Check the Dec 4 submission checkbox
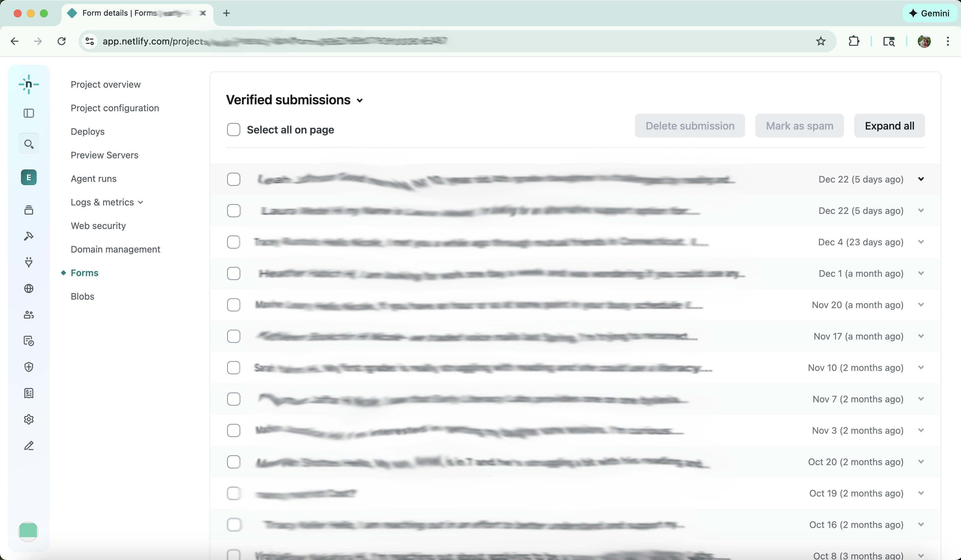961x560 pixels. click(x=233, y=242)
